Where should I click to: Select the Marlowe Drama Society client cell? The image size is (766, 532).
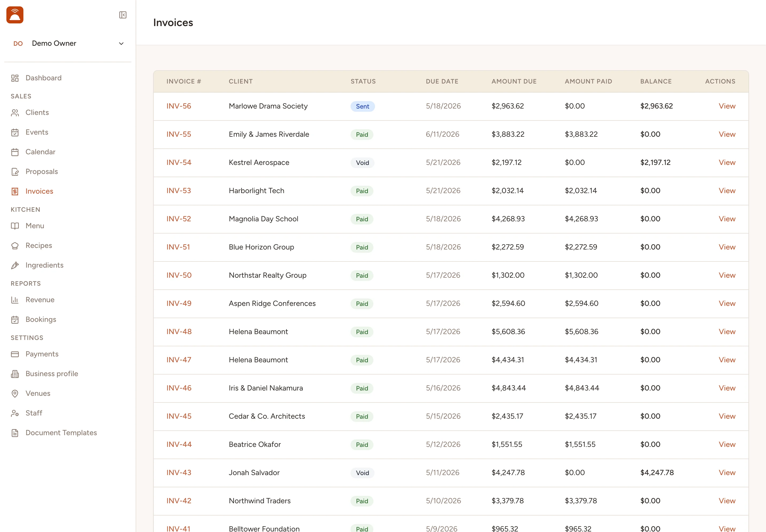(268, 106)
